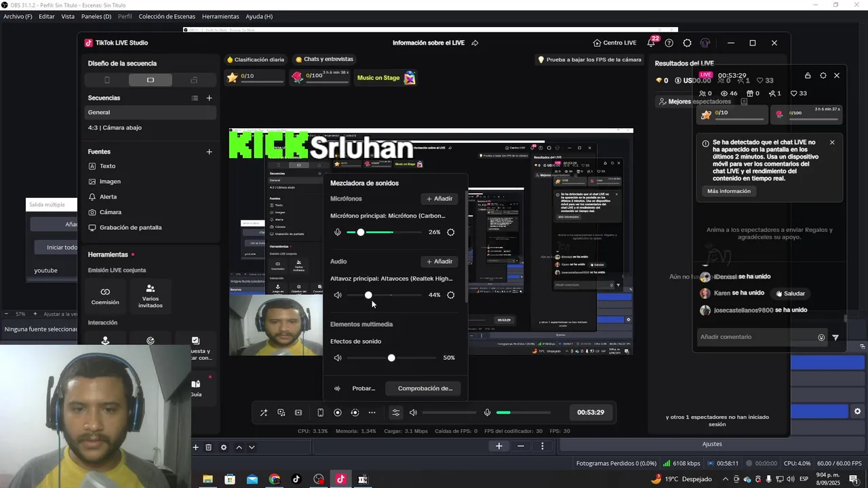Select the dual-screen layout option
The width and height of the screenshot is (868, 488).
(x=194, y=80)
